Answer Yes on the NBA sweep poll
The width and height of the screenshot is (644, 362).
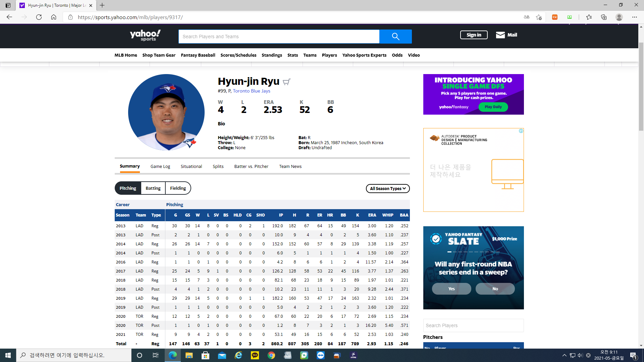451,289
